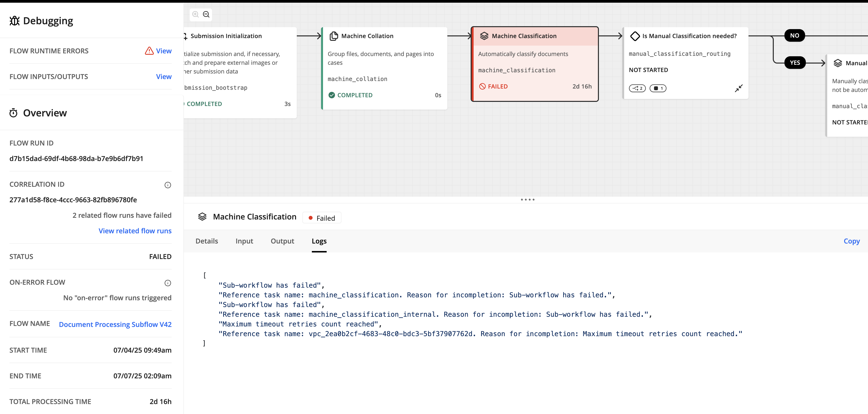Viewport: 868px width, 414px height.
Task: Click the red Failed status icon on Machine Classification
Action: 482,87
